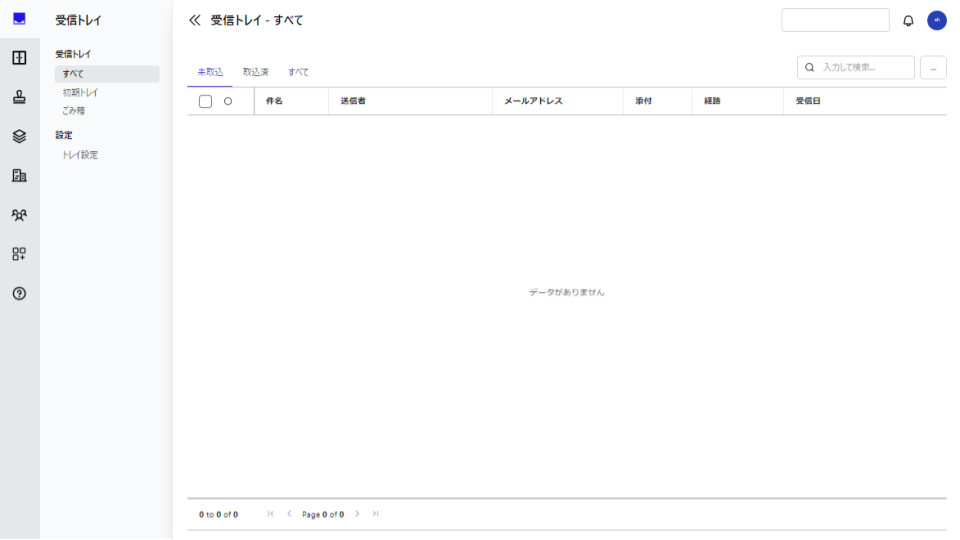Image resolution: width=960 pixels, height=540 pixels.
Task: Open the inbox tray icon in sidebar
Action: coord(19,19)
